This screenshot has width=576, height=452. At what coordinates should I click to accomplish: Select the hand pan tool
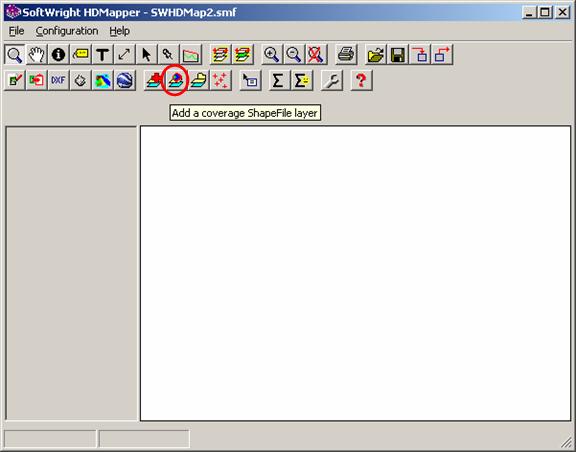36,55
